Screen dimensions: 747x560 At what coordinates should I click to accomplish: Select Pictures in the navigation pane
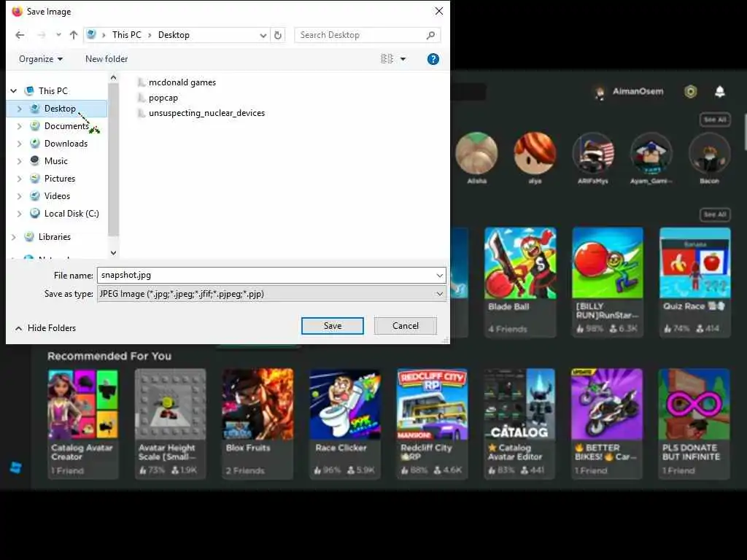pyautogui.click(x=60, y=179)
